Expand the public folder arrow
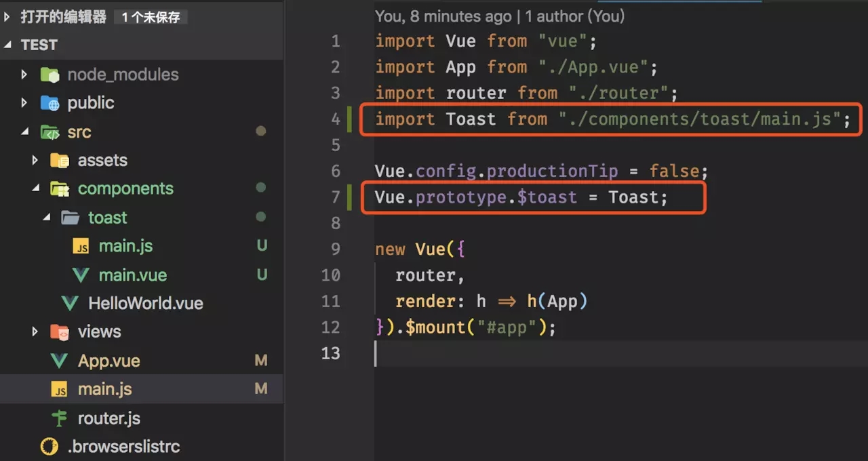The width and height of the screenshot is (868, 461). (24, 103)
